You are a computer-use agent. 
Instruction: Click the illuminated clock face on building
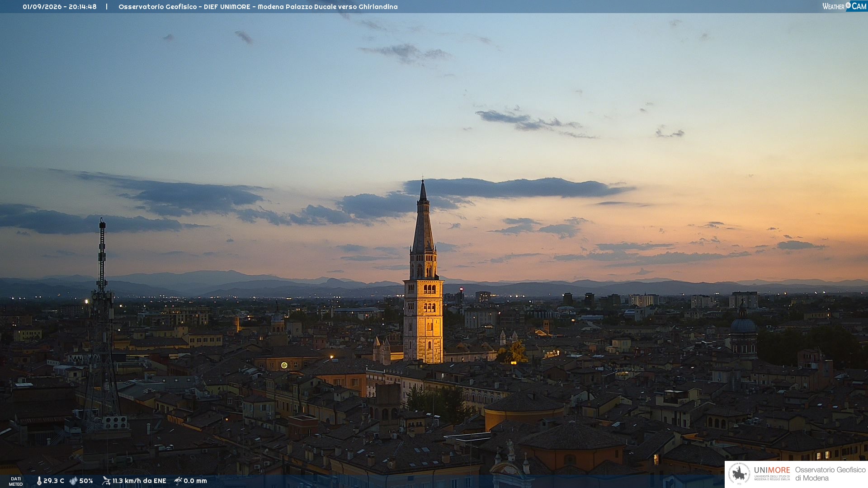coord(284,365)
